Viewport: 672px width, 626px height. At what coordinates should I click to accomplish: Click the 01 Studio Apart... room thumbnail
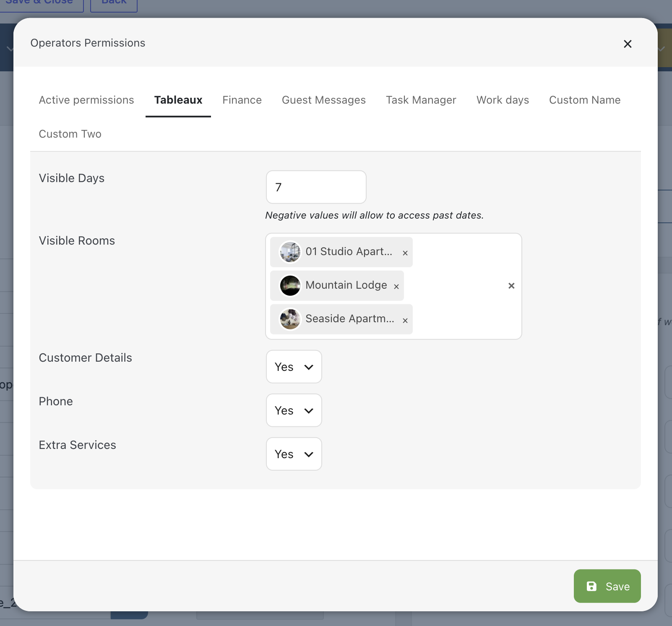point(290,252)
